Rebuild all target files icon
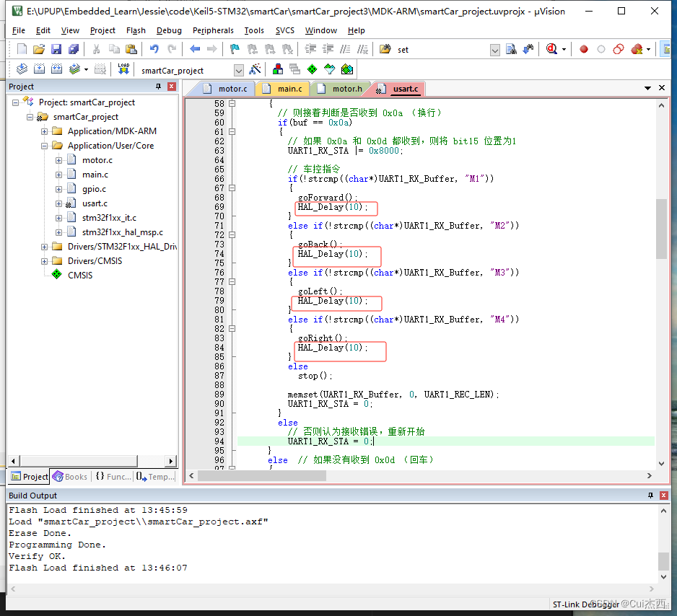The height and width of the screenshot is (616, 677). [x=56, y=69]
